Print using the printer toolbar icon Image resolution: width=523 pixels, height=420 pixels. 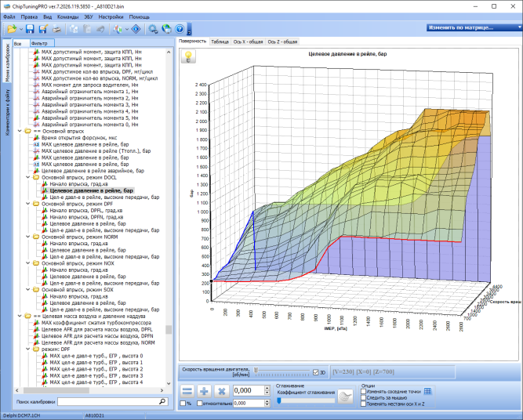point(56,29)
